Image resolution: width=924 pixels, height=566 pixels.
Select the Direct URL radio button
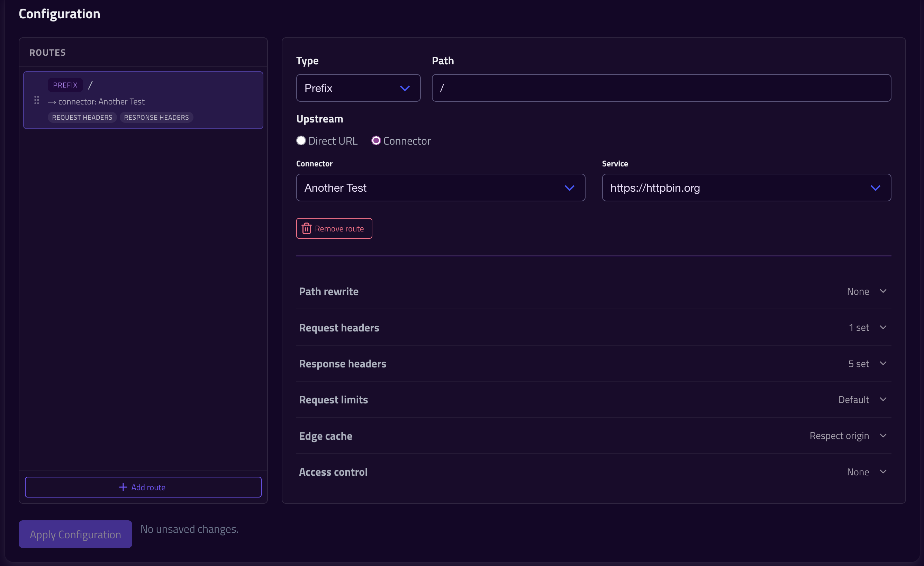click(301, 140)
